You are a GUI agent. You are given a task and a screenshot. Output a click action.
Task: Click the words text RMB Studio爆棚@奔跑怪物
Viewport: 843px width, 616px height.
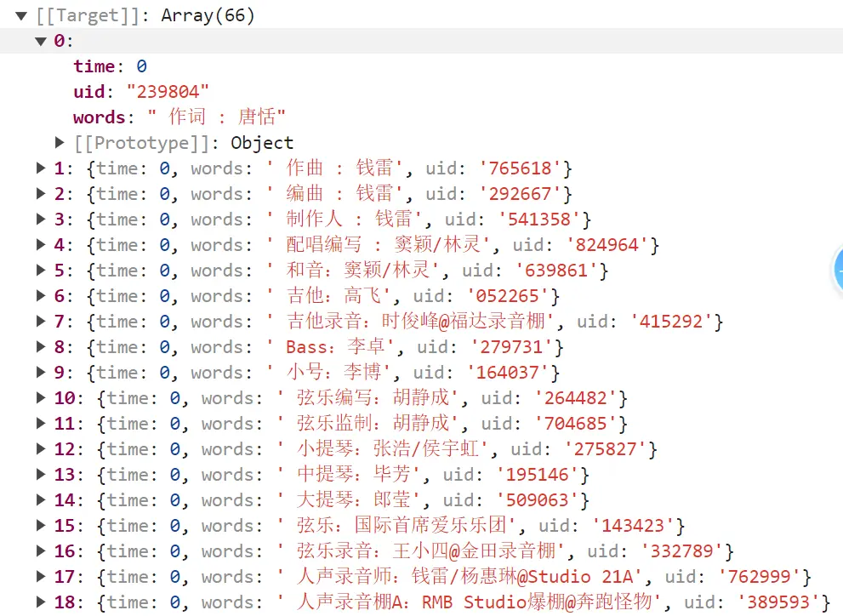point(537,602)
